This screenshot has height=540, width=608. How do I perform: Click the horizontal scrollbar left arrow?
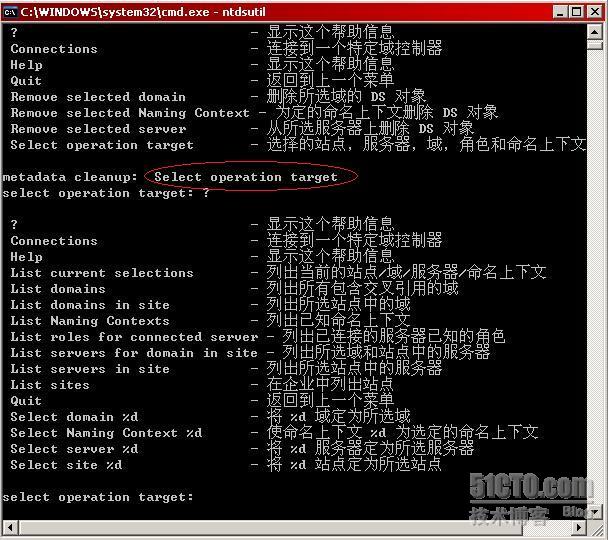coord(10,527)
